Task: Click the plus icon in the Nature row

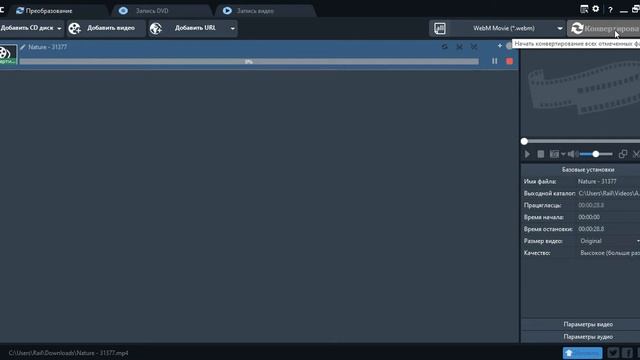Action: tap(500, 46)
